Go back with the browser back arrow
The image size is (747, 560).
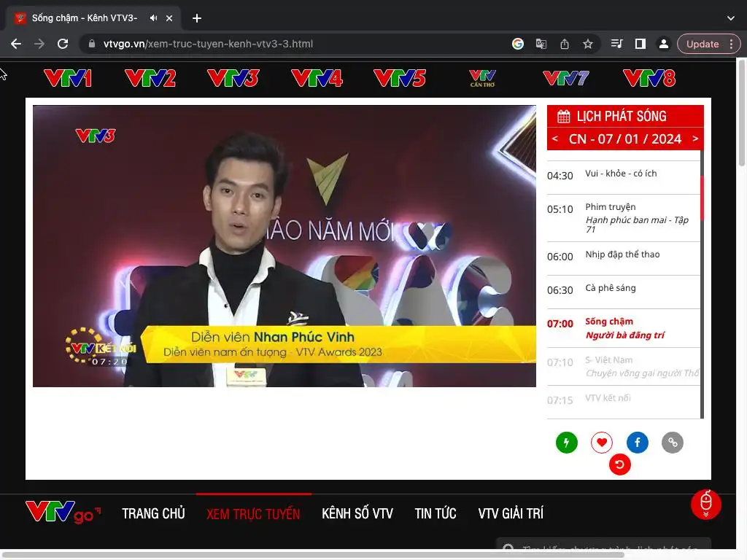tap(16, 44)
